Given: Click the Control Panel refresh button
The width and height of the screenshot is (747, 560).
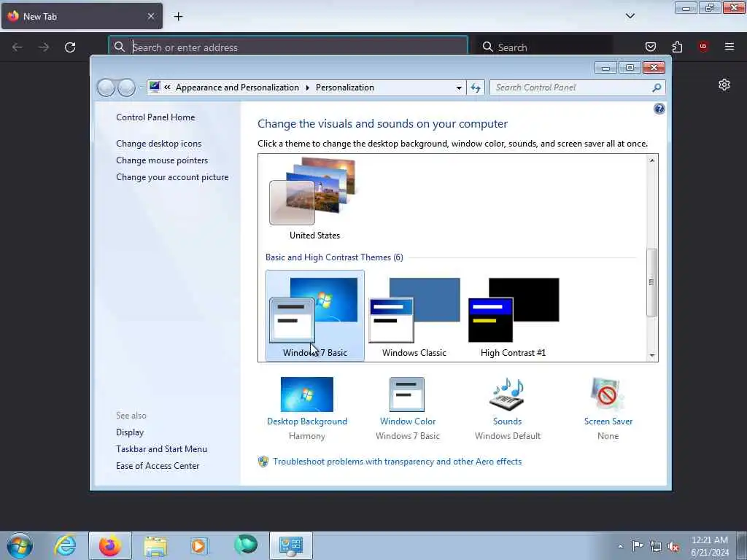Looking at the screenshot, I should tap(476, 87).
